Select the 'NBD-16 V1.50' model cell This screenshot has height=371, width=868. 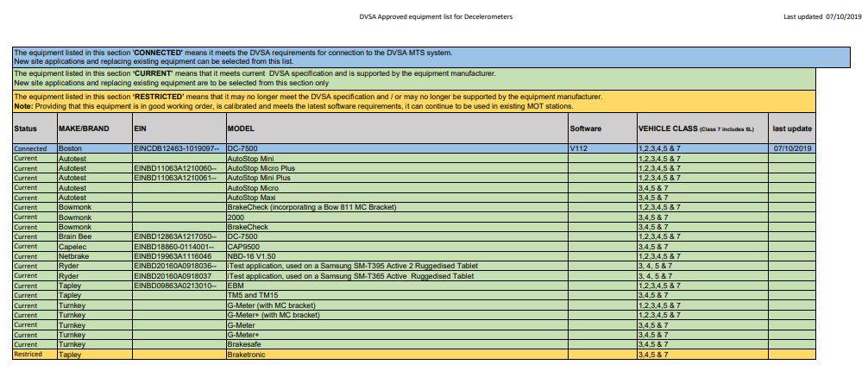pos(398,256)
